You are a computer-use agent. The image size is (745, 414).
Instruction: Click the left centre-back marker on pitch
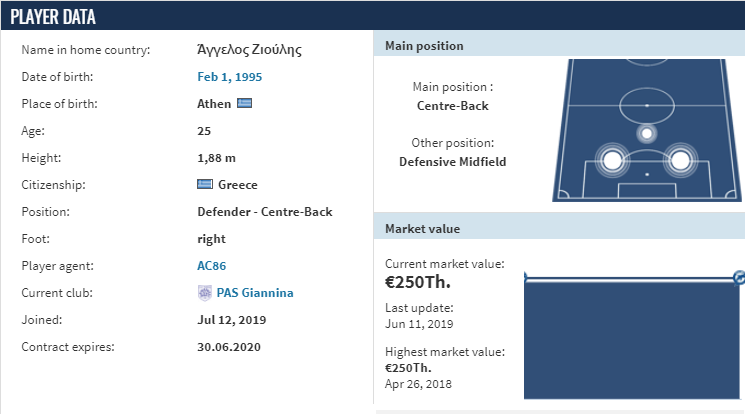click(612, 160)
